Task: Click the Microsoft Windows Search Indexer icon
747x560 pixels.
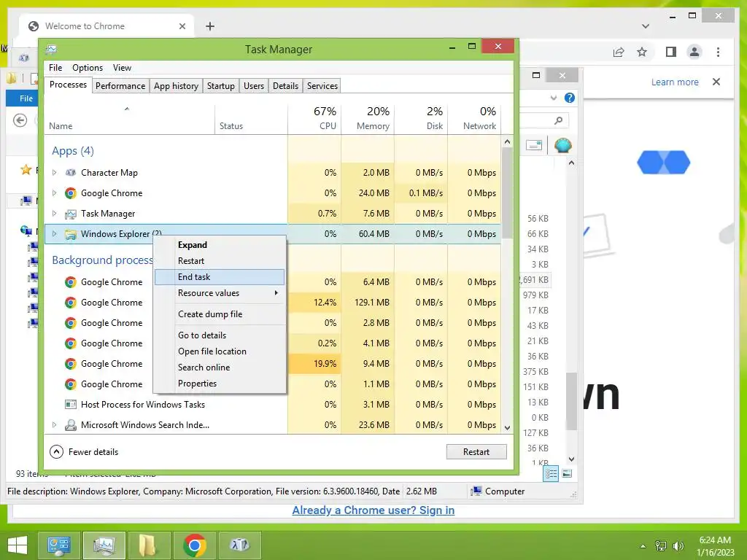Action: 71,425
